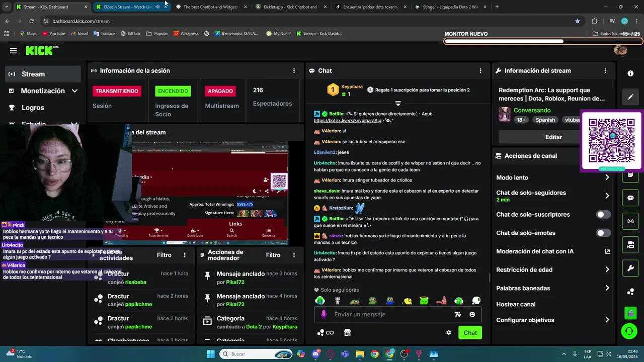Switch to the Kicklet.app browser tab
Image resolution: width=644 pixels, height=362 pixels.
(x=292, y=7)
